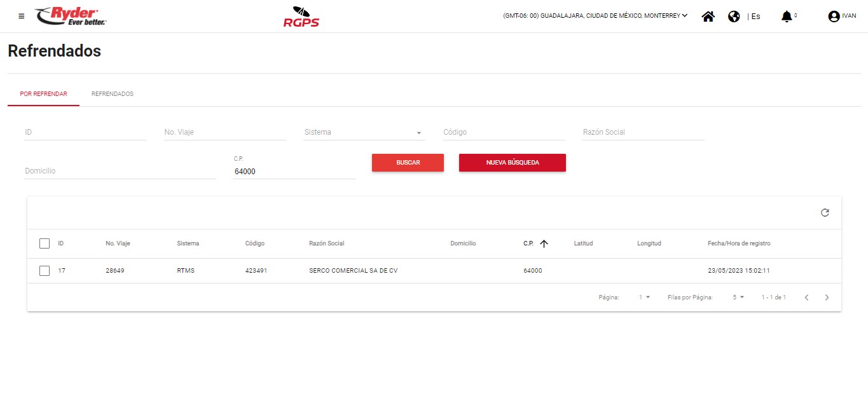This screenshot has width=868, height=417.
Task: Go to next page arrow
Action: [827, 297]
